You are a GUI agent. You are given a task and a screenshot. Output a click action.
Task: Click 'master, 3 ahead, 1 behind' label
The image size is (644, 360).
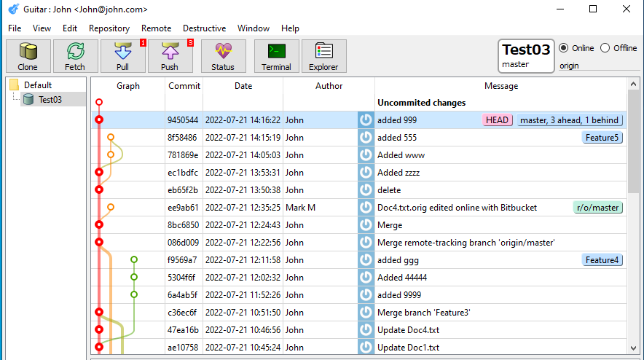click(x=569, y=120)
